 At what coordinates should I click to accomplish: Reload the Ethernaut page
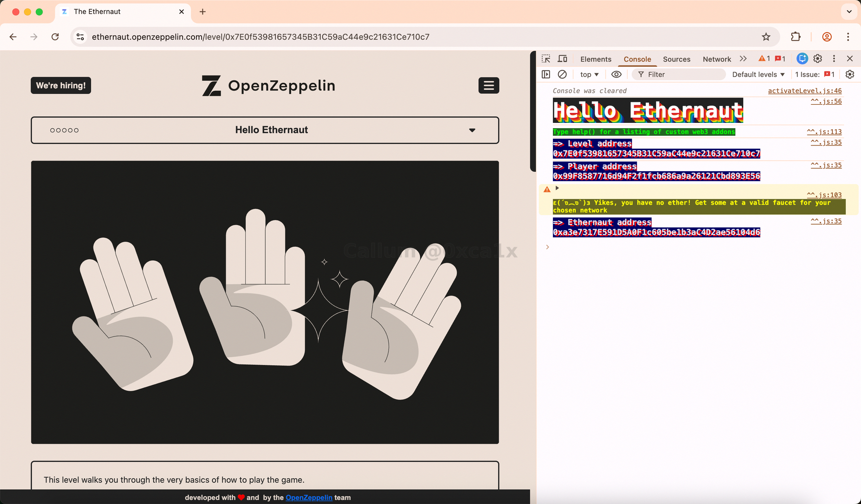(x=55, y=37)
